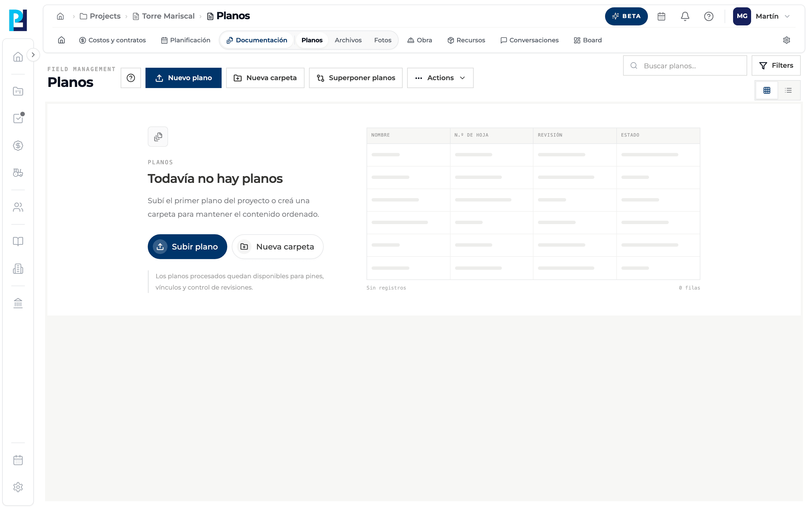Open the dollar costs sidebar icon
The image size is (812, 508).
[x=18, y=145]
